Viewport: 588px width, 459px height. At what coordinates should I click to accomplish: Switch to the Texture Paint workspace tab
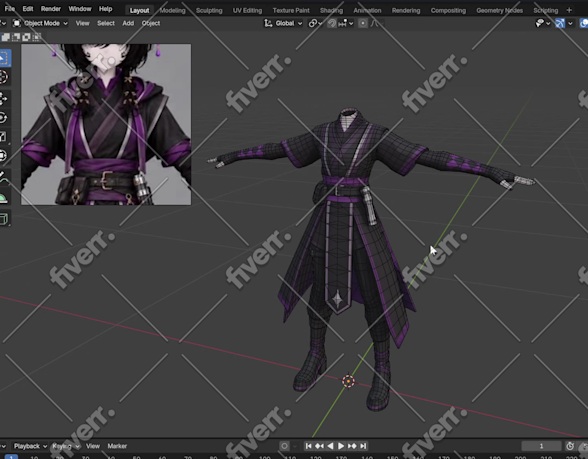291,10
